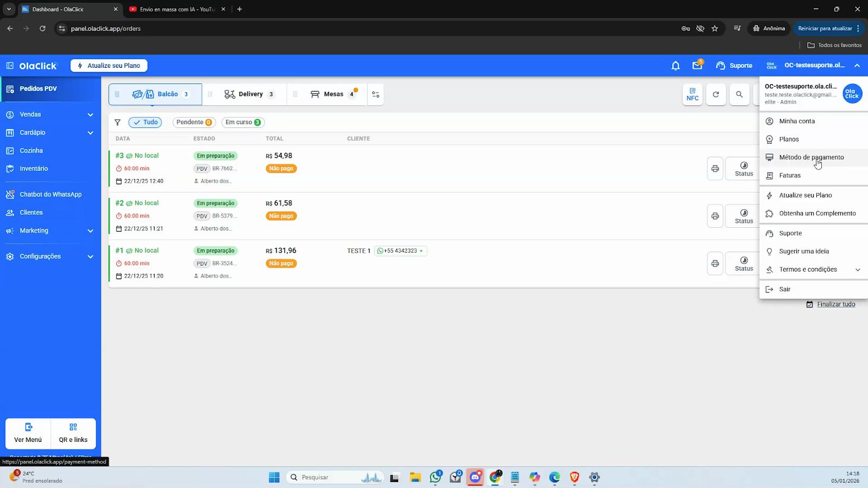
Task: Toggle the Pendente filter chip
Action: click(x=194, y=123)
